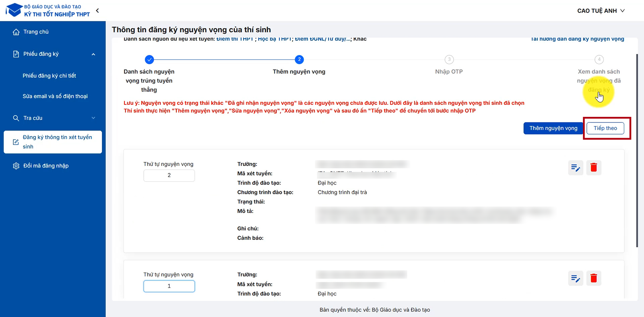
Task: Click the Ministry of Education graduation cap logo
Action: tap(14, 10)
